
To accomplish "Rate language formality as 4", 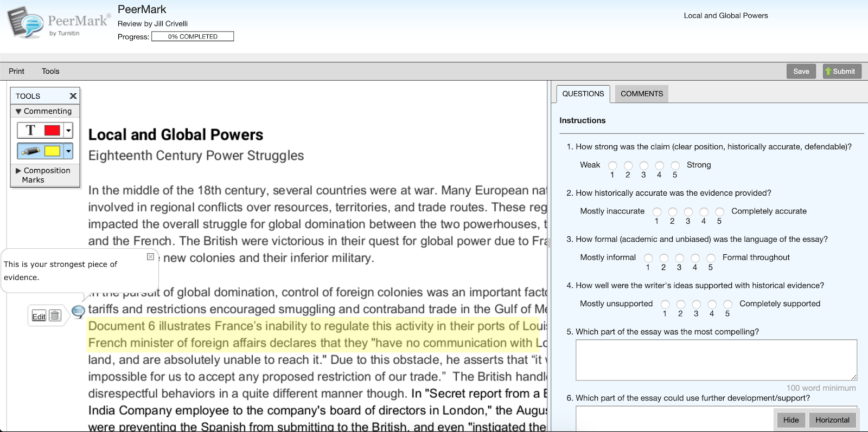I will click(695, 258).
